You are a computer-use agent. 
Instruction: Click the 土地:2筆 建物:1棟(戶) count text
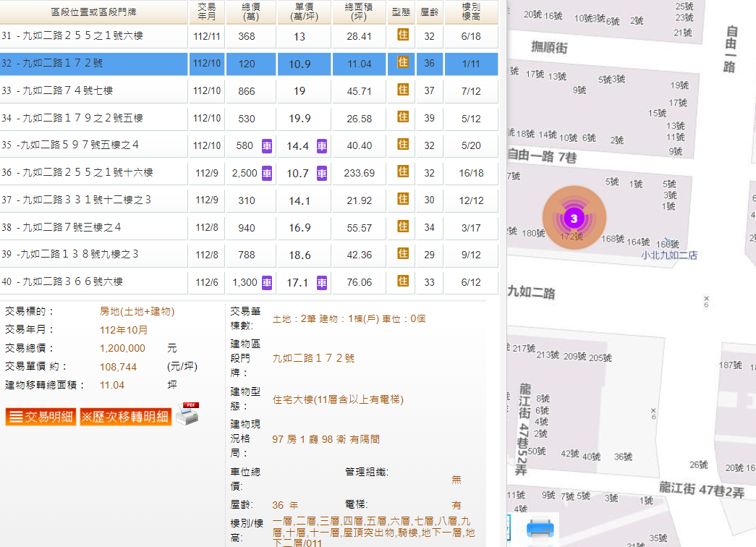[349, 319]
